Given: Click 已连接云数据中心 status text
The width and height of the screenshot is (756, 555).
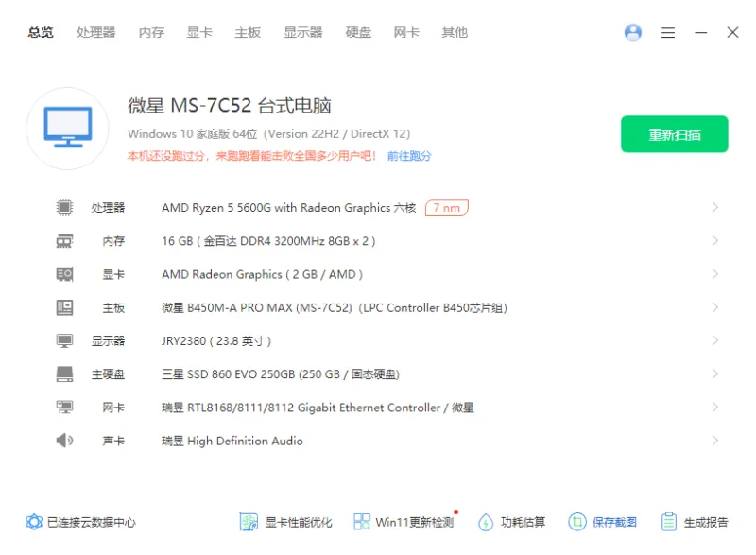Looking at the screenshot, I should tap(92, 522).
